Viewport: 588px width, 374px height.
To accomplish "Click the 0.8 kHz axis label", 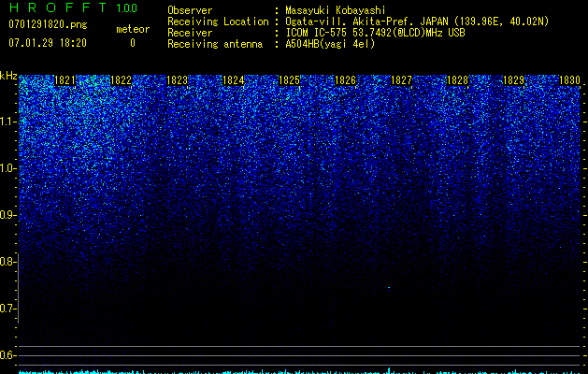I will [7, 262].
